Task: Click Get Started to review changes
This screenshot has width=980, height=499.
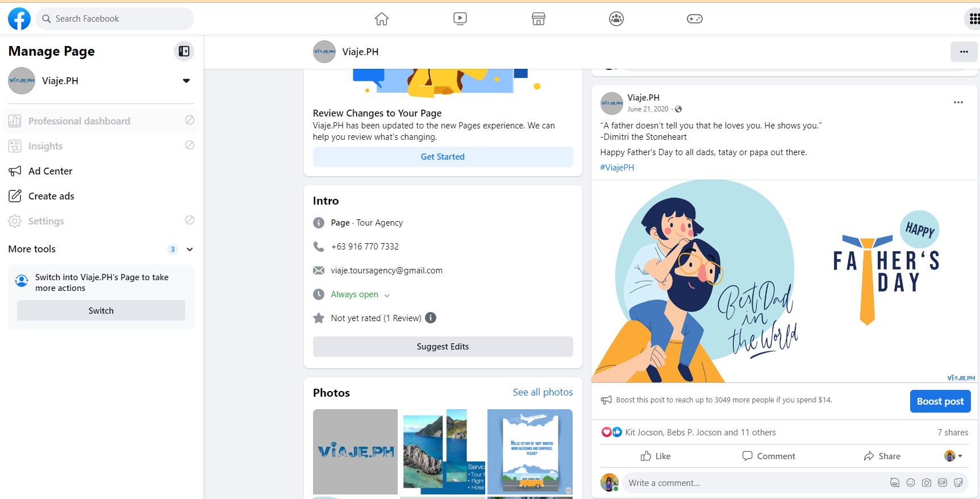Action: coord(443,157)
